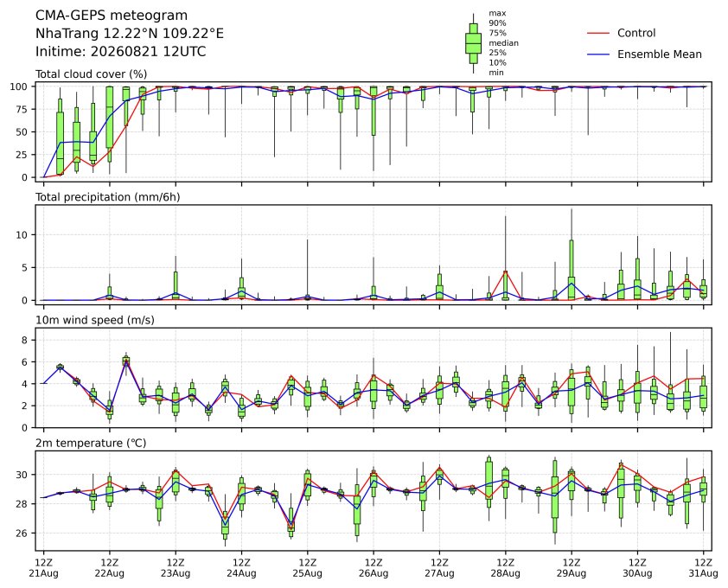This screenshot has height=588, width=728.
Task: Select the Ensemble Mean legend label
Action: pyautogui.click(x=660, y=54)
